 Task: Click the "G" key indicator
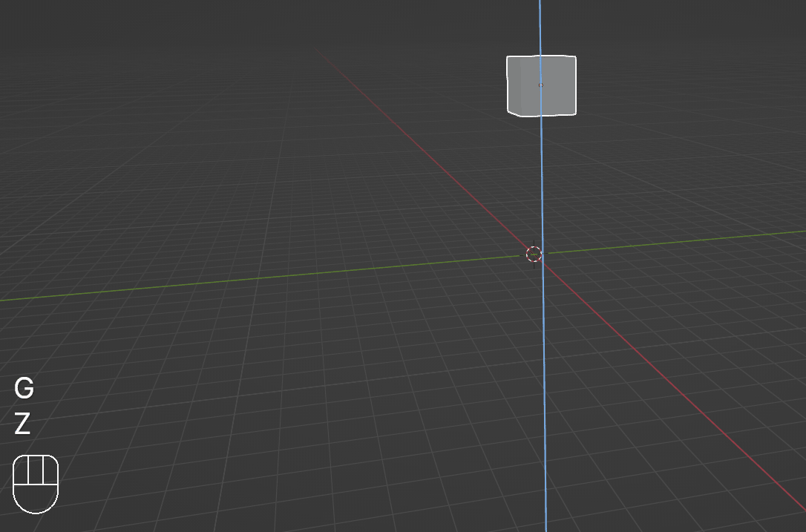point(24,388)
